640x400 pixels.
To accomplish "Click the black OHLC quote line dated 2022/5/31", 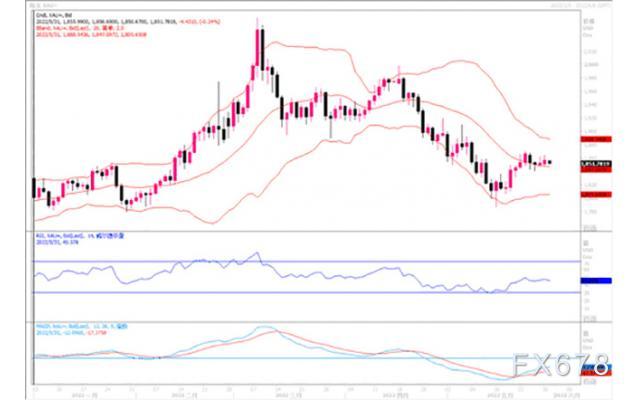I will tap(128, 21).
